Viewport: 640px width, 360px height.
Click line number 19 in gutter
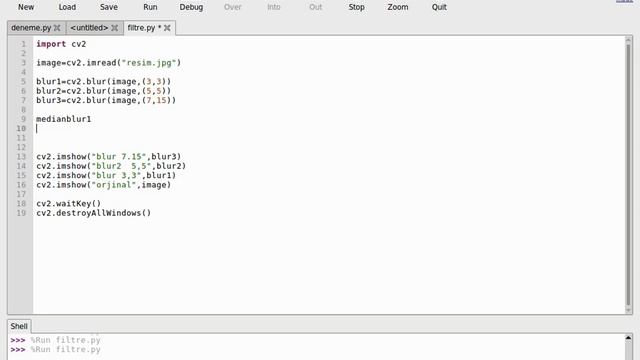(21, 213)
